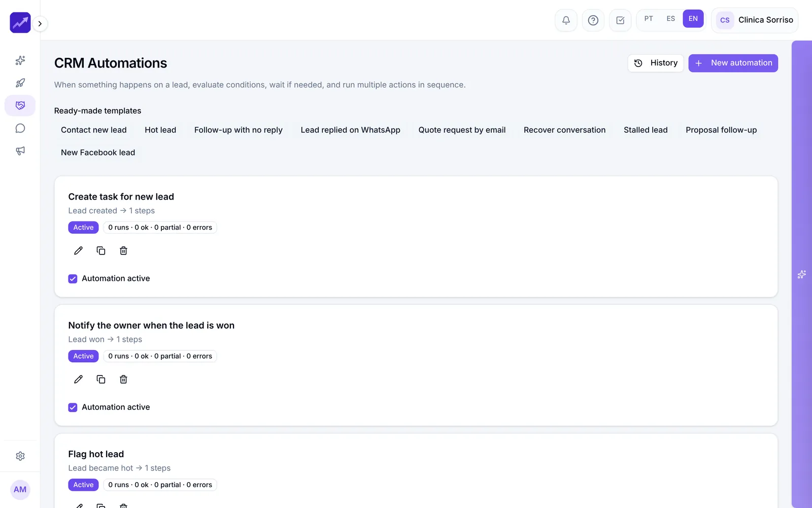Click the 'Flag hot lead' automation title
This screenshot has width=812, height=508.
(96, 454)
